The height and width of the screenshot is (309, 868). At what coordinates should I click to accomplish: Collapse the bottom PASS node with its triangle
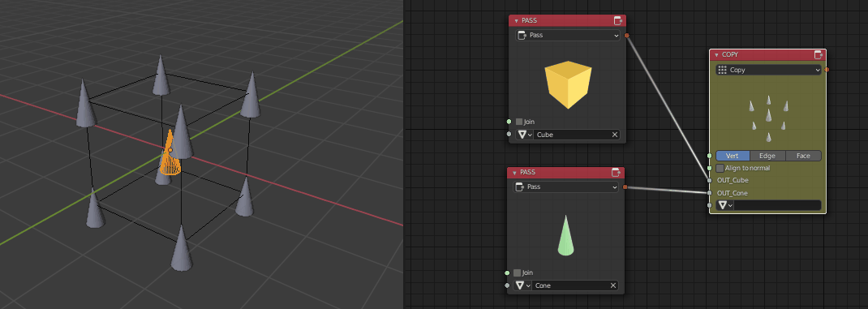pyautogui.click(x=514, y=172)
